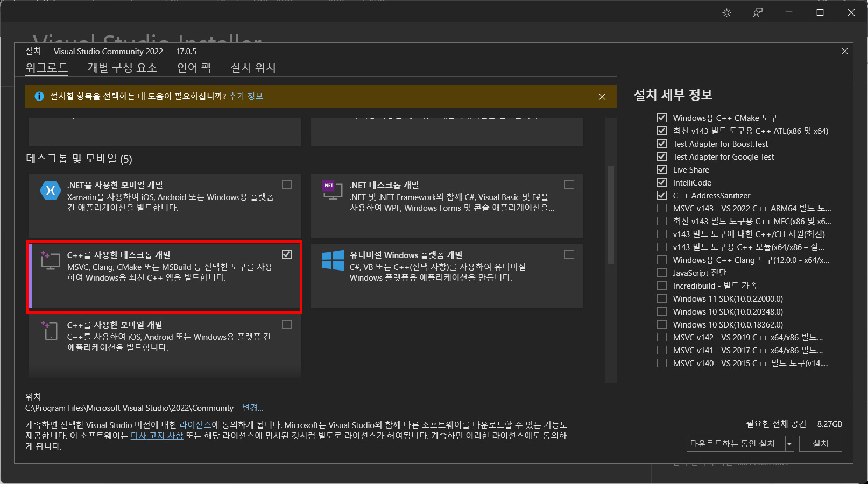
Task: Click the 설치 세부 정보 heading
Action: pyautogui.click(x=673, y=95)
